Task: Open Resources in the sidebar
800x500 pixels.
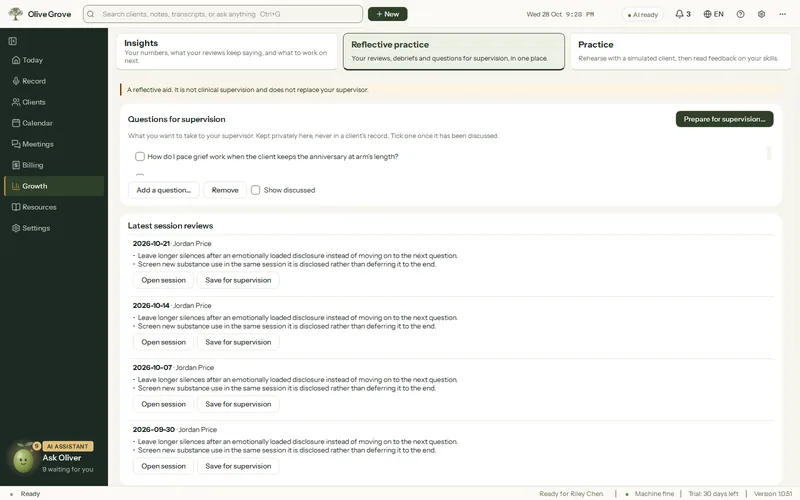Action: click(x=54, y=207)
